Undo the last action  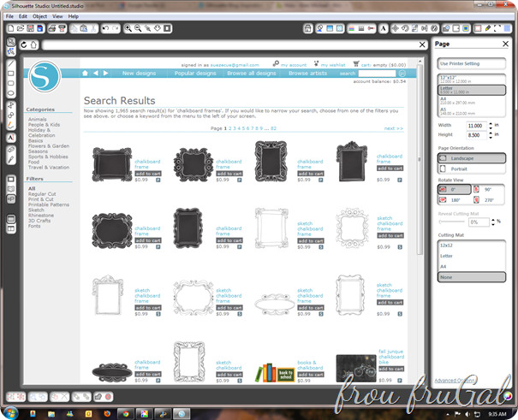coord(105,28)
